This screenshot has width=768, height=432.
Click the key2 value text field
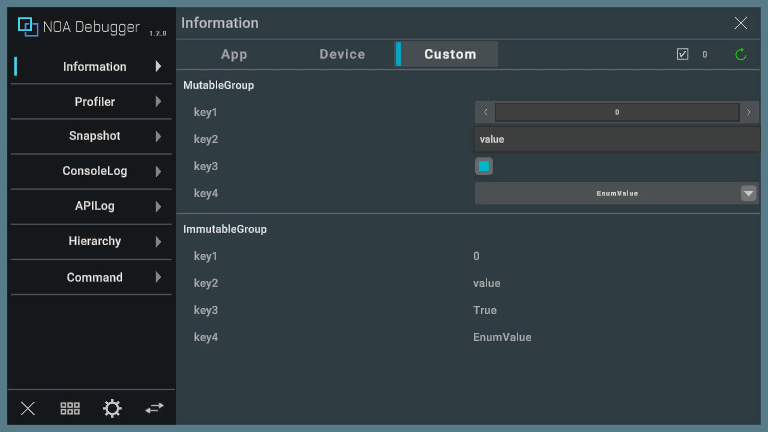[x=616, y=139]
